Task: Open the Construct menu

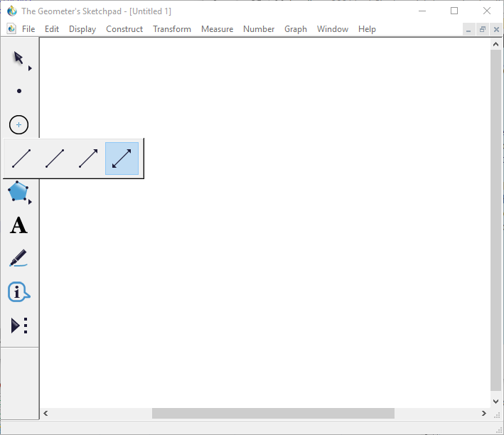Action: click(x=124, y=29)
